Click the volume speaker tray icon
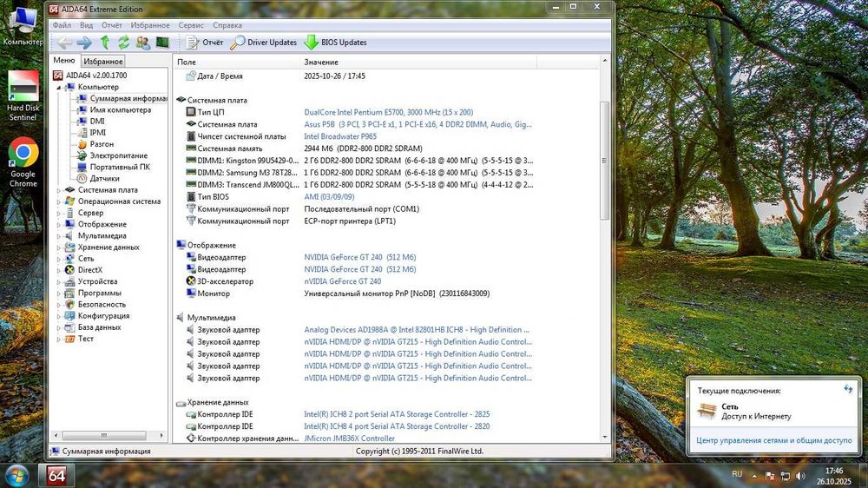Screen dimensions: 868x488 pos(800,476)
